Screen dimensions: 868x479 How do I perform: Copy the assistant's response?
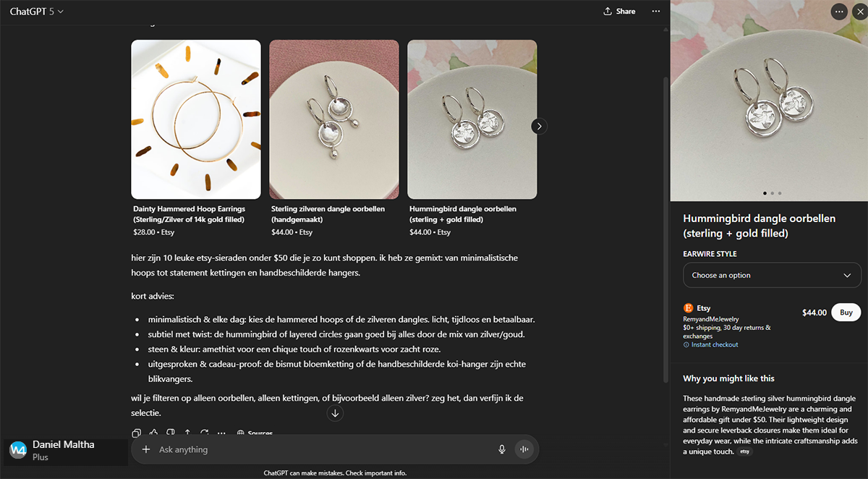coord(137,433)
